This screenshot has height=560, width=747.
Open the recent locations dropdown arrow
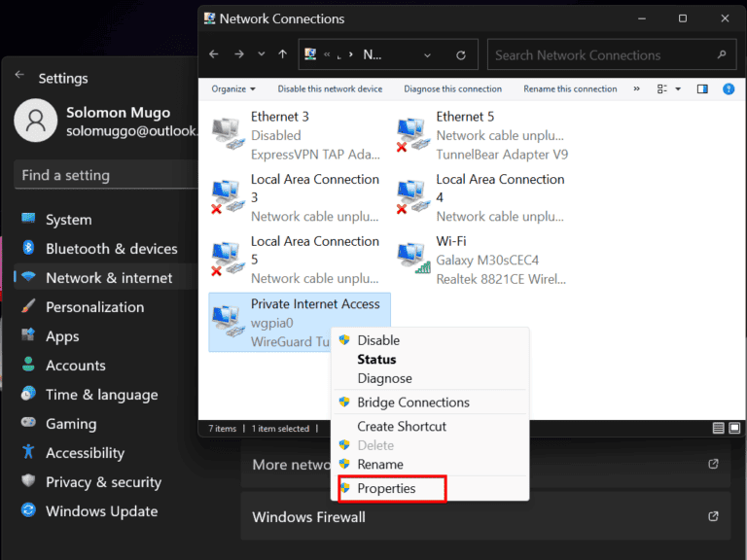click(x=260, y=55)
